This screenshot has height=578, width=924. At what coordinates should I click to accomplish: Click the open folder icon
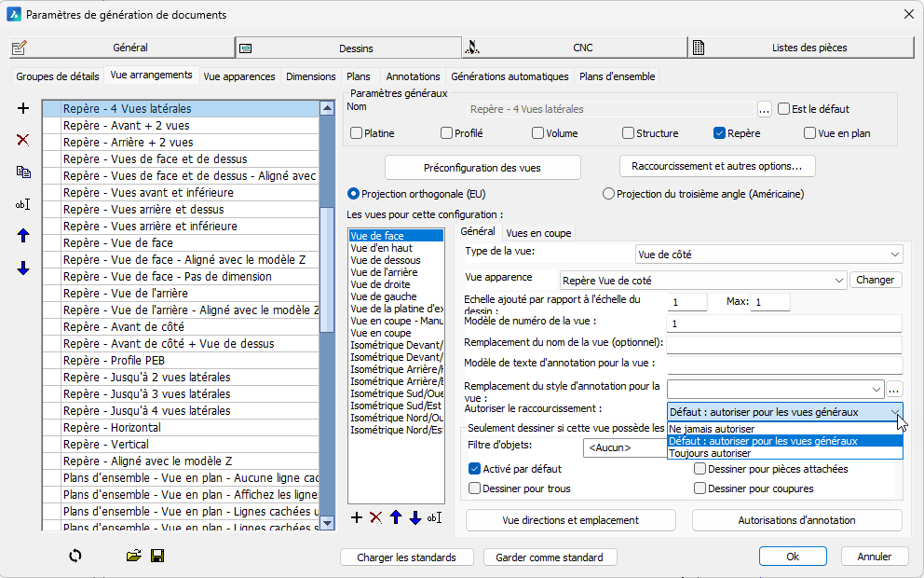click(x=134, y=556)
